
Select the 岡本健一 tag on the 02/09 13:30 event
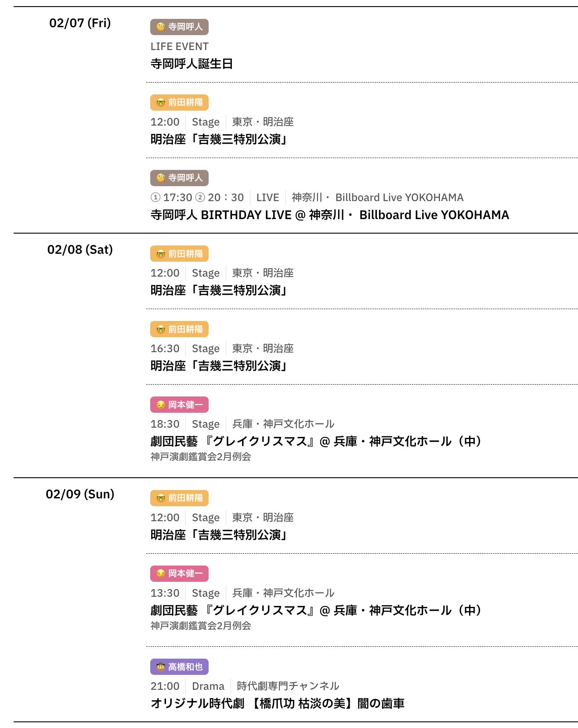(x=179, y=573)
